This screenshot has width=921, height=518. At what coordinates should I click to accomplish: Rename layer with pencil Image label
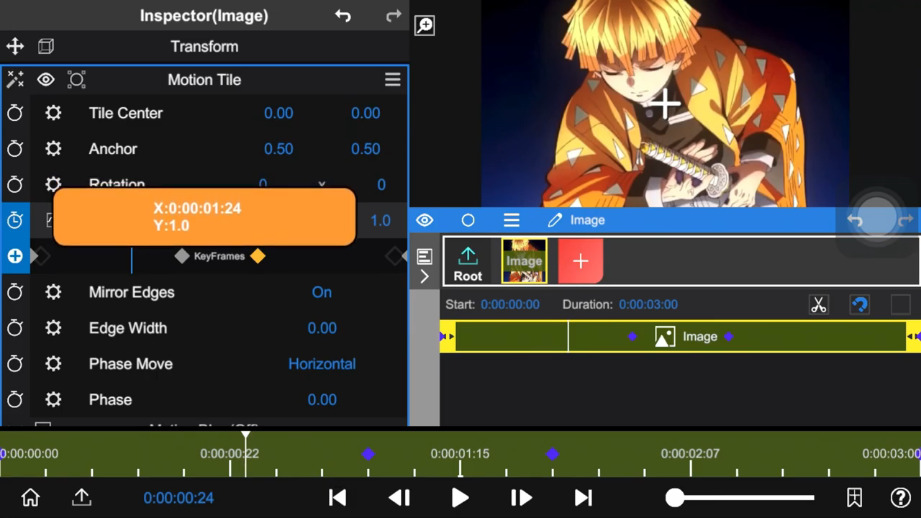(x=576, y=220)
